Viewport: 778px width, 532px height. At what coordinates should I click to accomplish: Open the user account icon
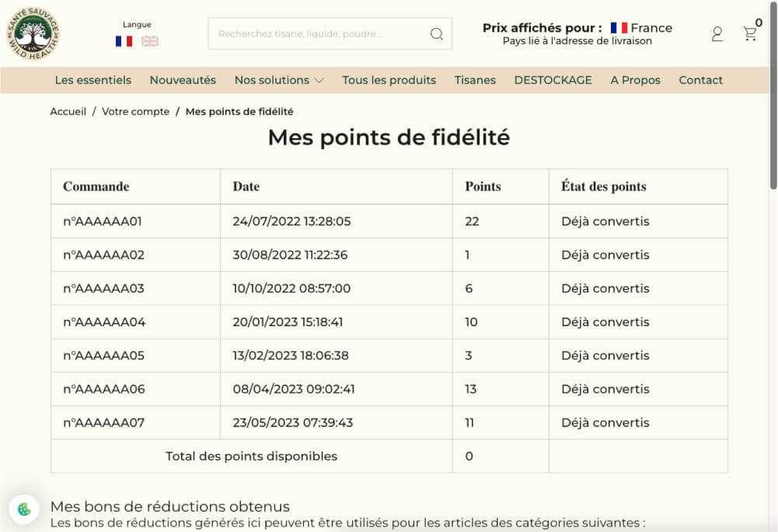(717, 33)
